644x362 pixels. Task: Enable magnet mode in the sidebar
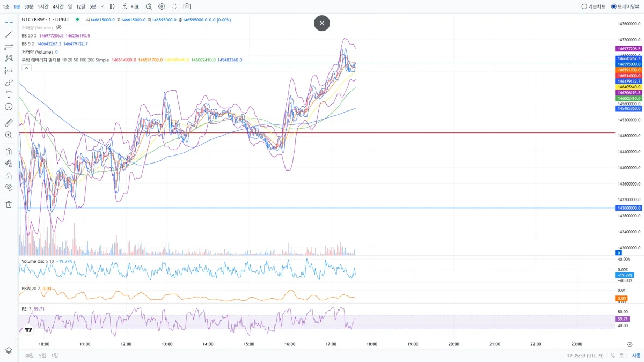(x=9, y=151)
